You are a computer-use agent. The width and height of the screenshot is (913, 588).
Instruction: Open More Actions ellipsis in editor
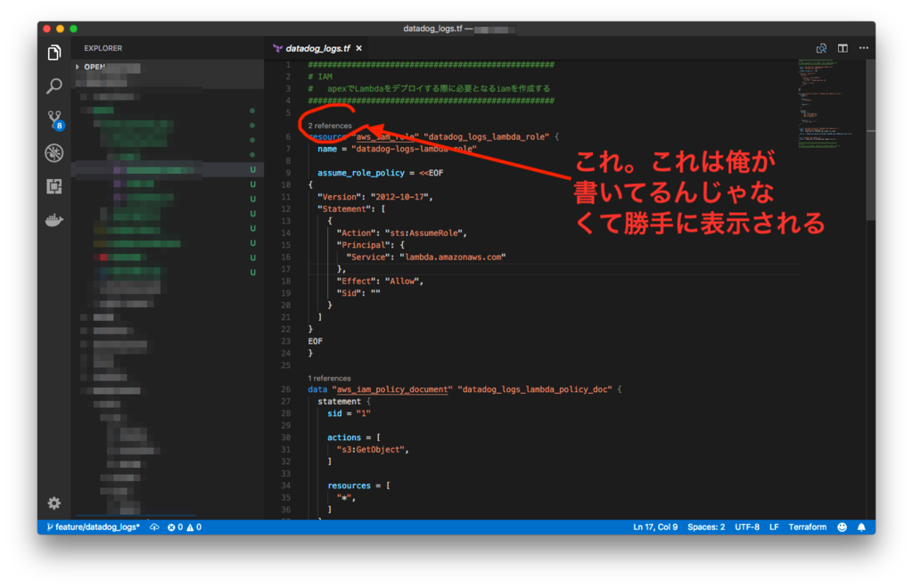863,48
